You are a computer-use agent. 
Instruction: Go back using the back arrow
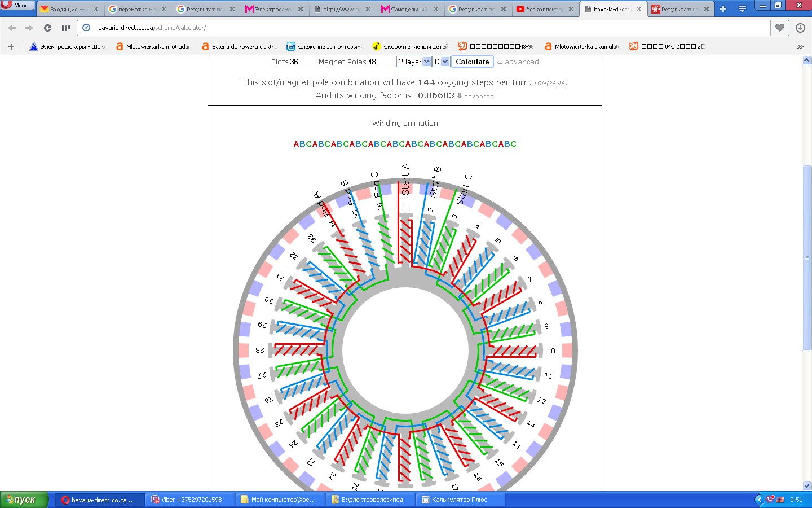(12, 28)
